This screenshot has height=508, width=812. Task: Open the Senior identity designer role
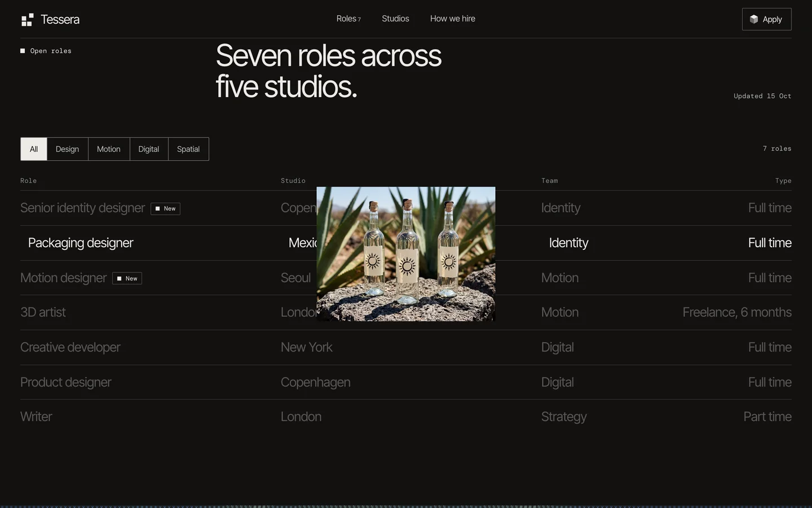pos(406,208)
